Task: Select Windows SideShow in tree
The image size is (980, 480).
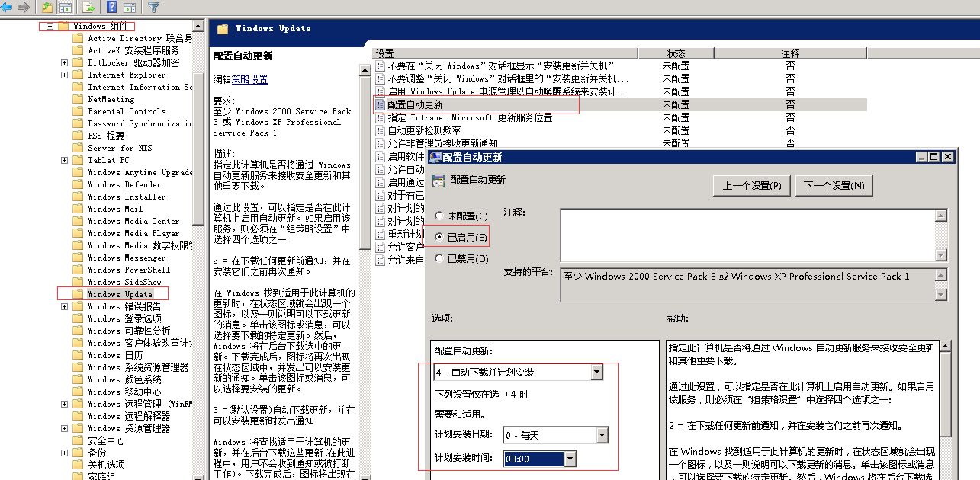Action: pyautogui.click(x=124, y=282)
